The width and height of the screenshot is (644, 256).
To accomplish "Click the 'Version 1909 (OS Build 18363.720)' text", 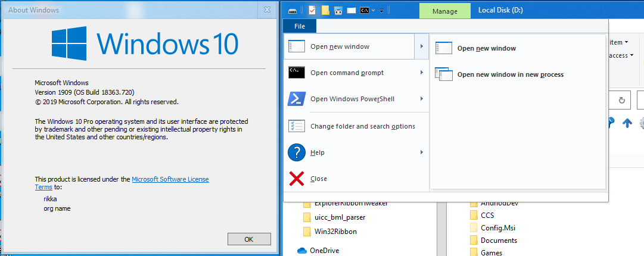I will point(85,92).
